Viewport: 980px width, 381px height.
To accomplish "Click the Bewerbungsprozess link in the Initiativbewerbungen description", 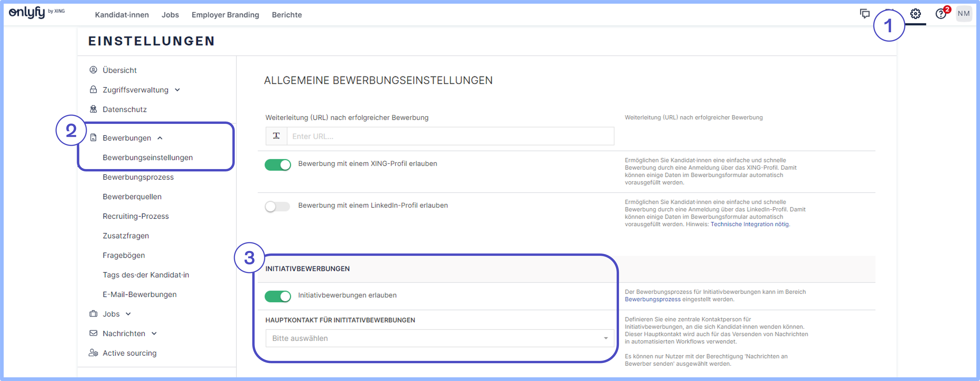I will [x=653, y=299].
